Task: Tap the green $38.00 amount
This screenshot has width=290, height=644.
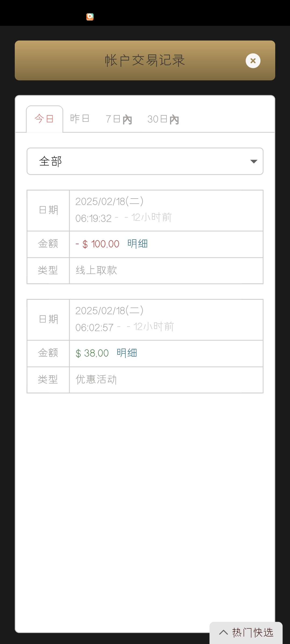Action: tap(92, 353)
